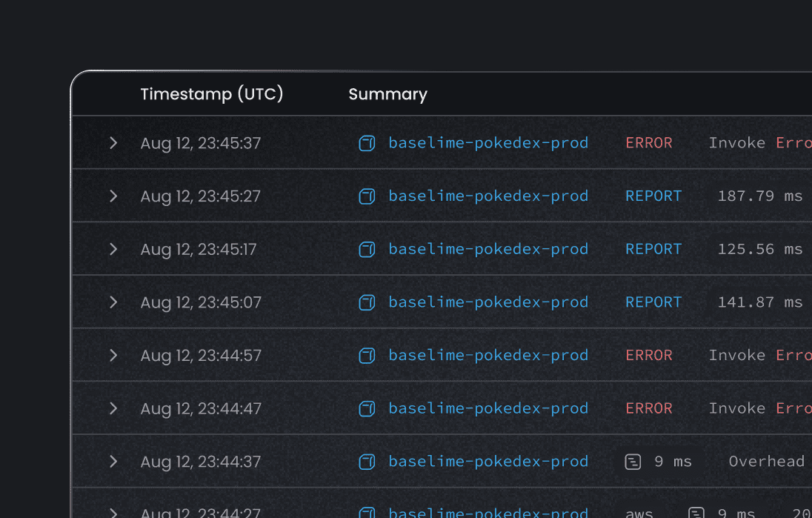Viewport: 812px width, 518px height.
Task: Click service icon in 23:45:17 row
Action: coord(367,250)
